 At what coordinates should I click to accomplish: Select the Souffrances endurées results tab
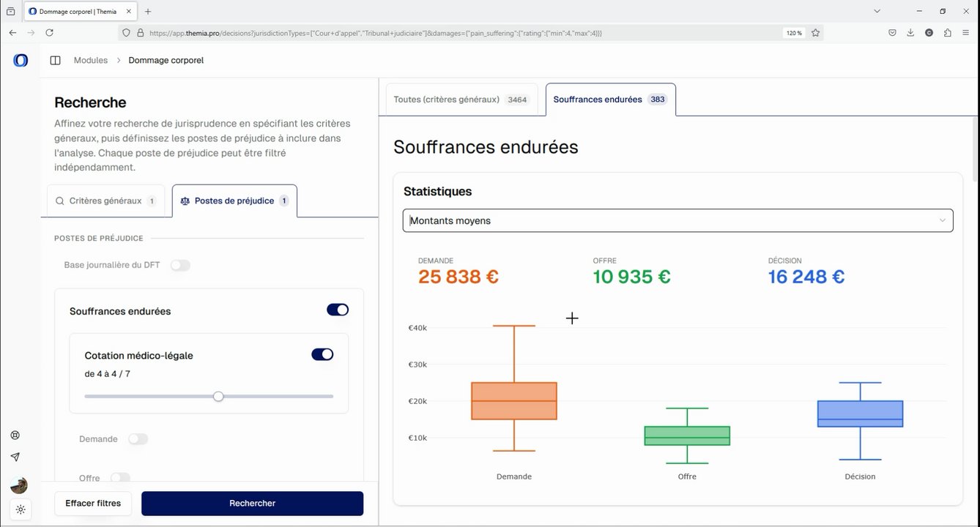(611, 100)
